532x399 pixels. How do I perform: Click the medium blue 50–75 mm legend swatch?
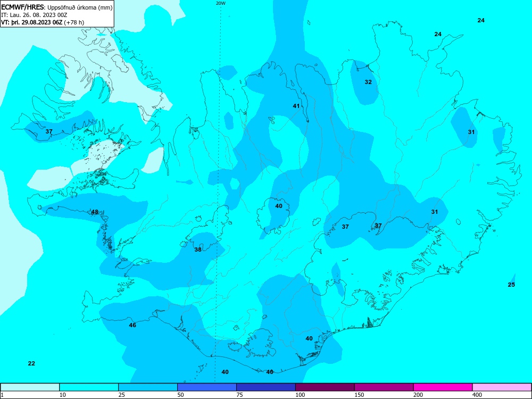(207, 387)
